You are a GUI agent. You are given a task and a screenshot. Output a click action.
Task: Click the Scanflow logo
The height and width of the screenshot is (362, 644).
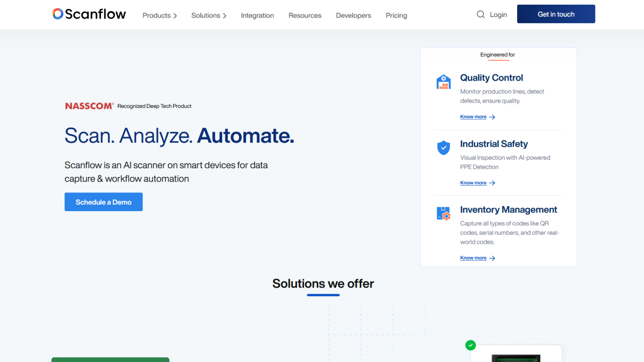pos(89,14)
